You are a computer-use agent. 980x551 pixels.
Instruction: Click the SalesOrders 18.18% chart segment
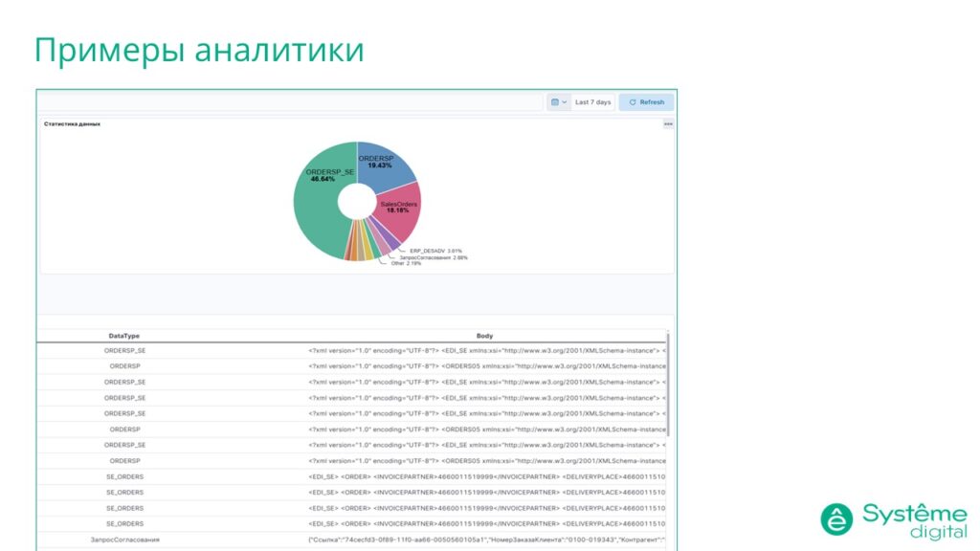pos(397,207)
